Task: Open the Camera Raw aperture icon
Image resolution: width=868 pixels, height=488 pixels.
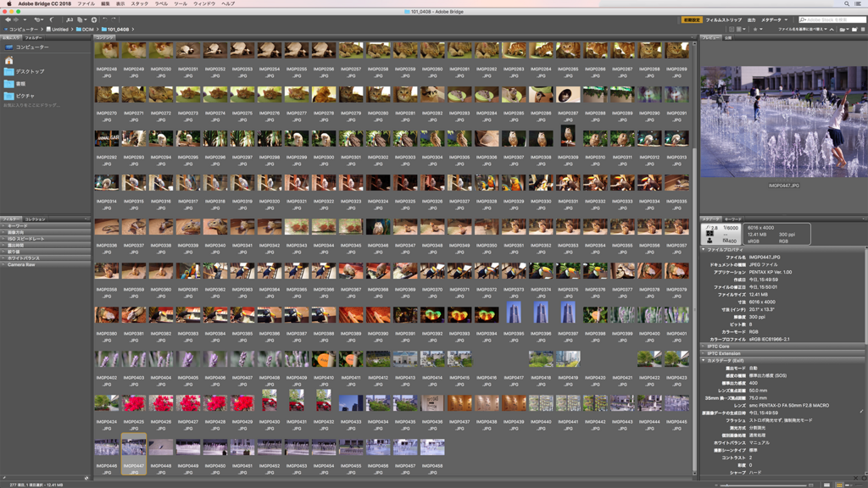Action: pos(94,20)
